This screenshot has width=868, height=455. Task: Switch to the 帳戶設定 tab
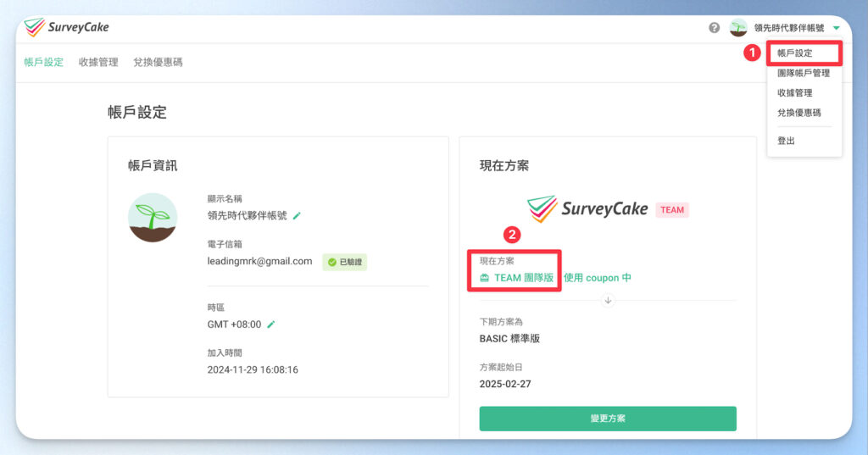[44, 62]
